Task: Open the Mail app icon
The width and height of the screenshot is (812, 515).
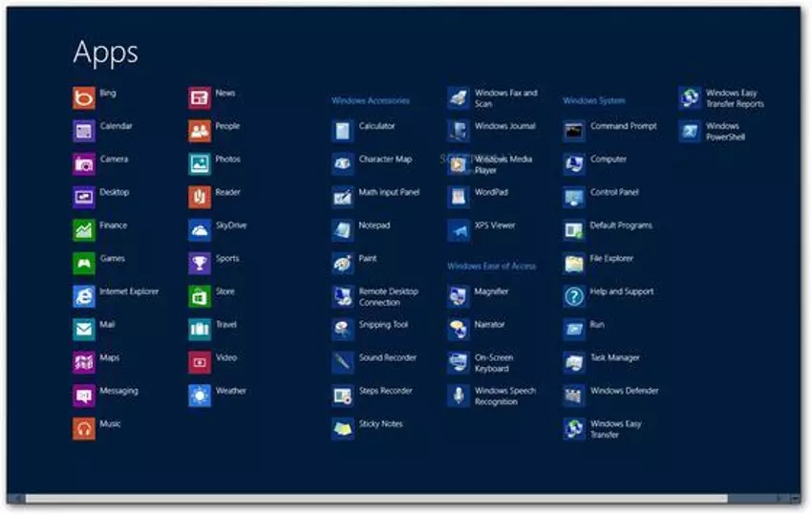Action: [84, 330]
